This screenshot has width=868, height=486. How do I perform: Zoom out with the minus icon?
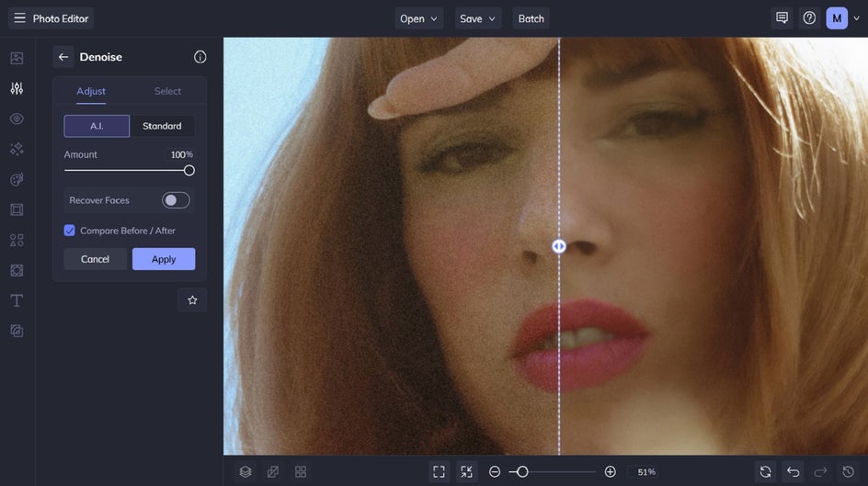(x=495, y=471)
